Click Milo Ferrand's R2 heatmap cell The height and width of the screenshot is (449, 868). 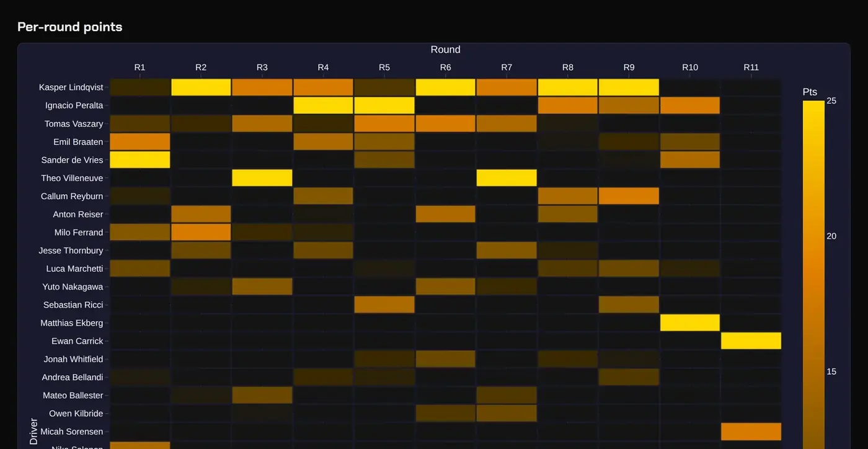click(201, 233)
